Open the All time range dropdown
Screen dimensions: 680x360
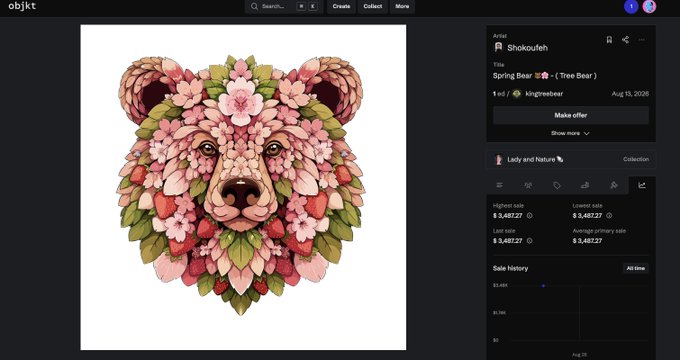(x=636, y=268)
